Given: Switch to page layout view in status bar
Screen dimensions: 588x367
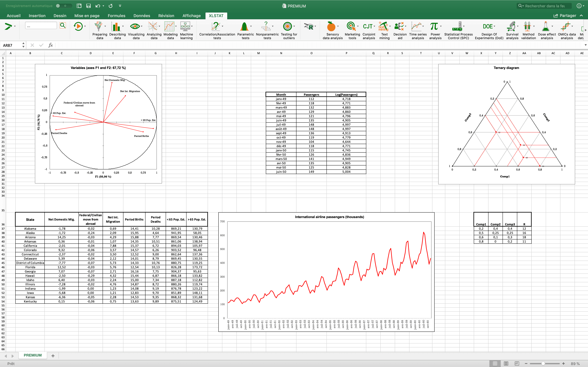Looking at the screenshot, I should 506,363.
